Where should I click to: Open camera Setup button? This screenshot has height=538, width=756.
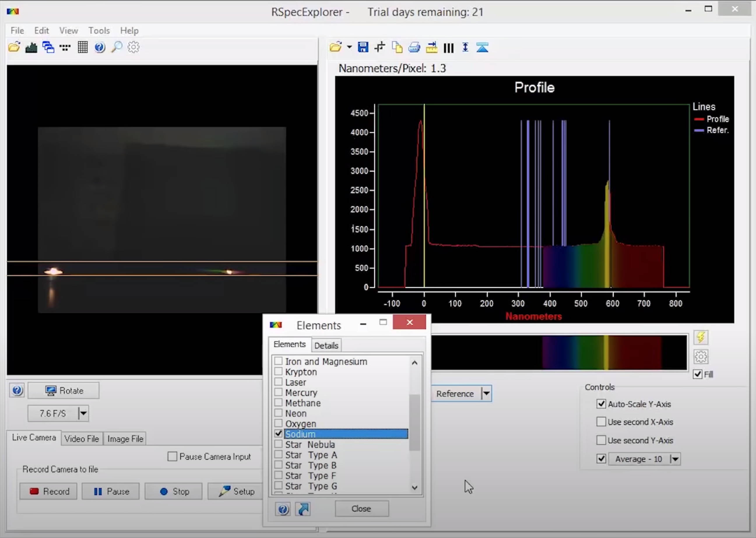236,491
